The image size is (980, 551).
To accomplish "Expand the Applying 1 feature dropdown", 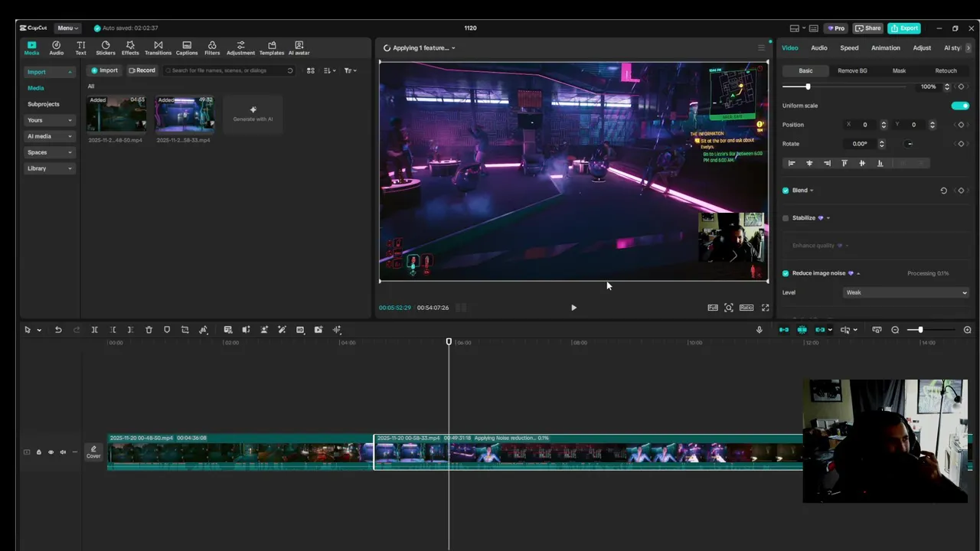I will click(420, 47).
